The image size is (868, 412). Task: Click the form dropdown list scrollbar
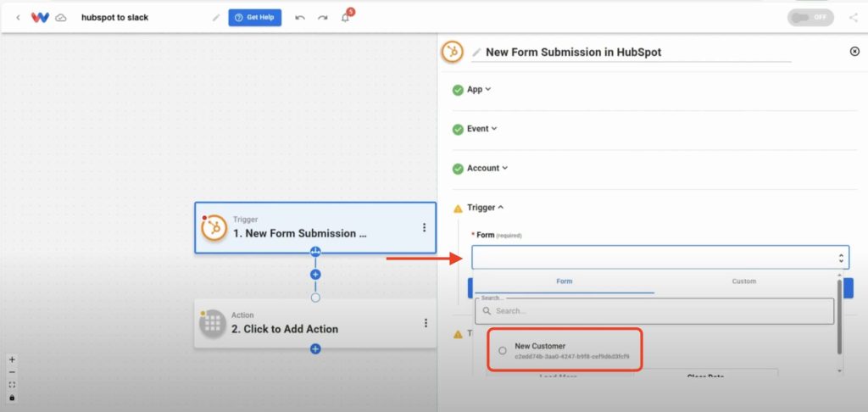[839, 317]
